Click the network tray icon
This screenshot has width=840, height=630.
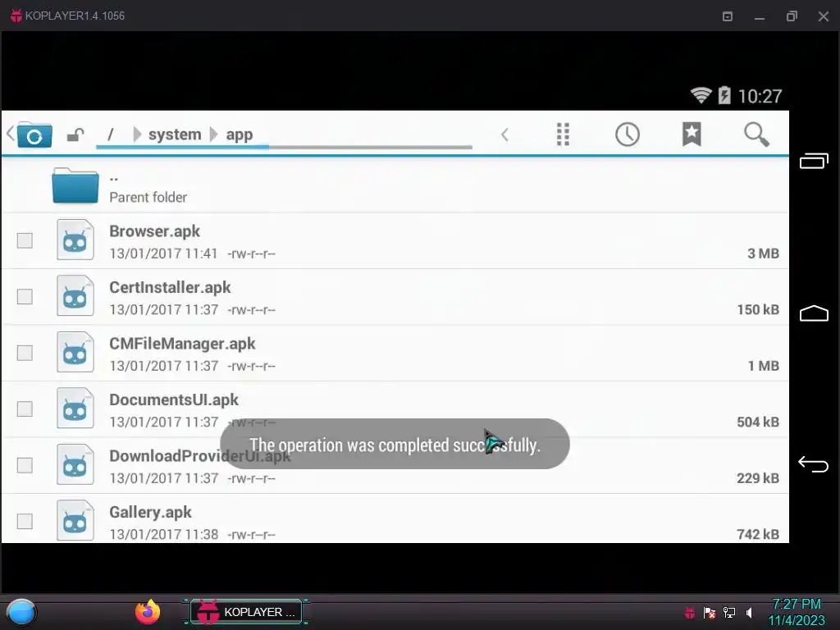point(729,612)
